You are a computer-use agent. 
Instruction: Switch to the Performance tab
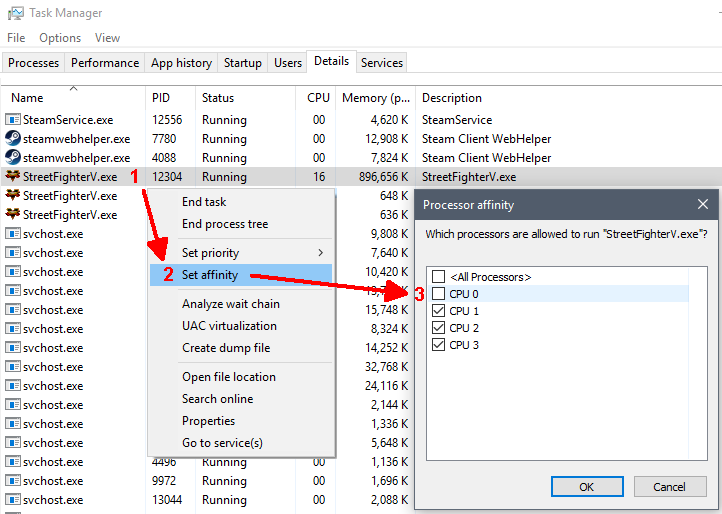105,63
